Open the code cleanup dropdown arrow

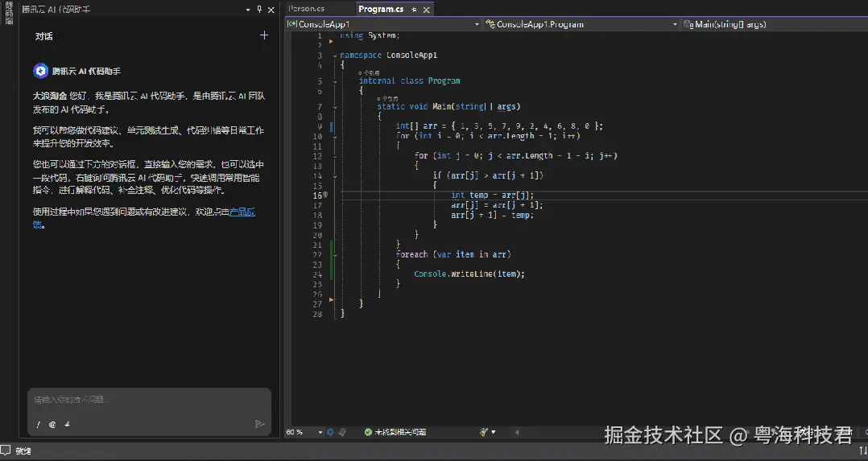(x=494, y=432)
